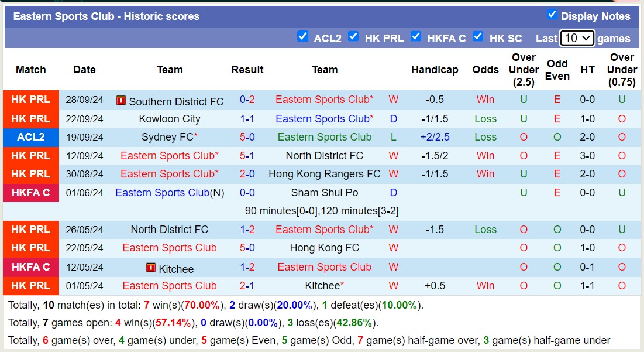This screenshot has width=644, height=352.
Task: Click North District FC on 26/05/24 row
Action: point(170,230)
